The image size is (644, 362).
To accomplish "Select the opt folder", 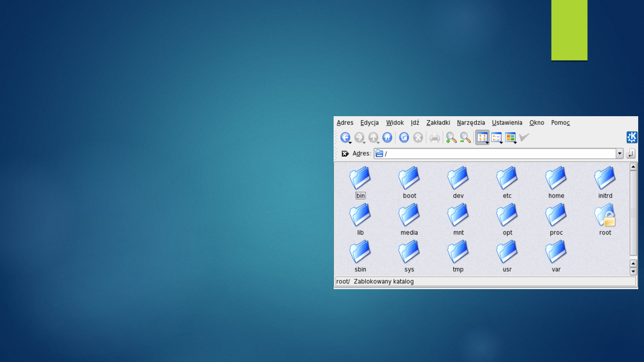I will click(507, 219).
